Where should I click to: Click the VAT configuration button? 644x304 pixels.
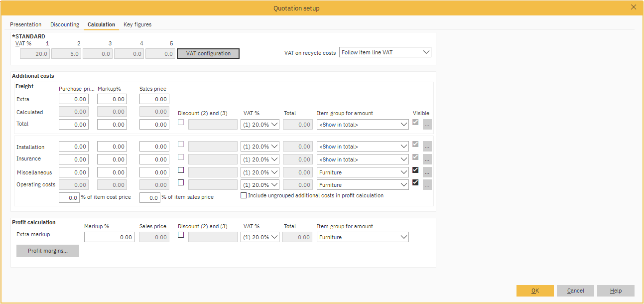[208, 53]
